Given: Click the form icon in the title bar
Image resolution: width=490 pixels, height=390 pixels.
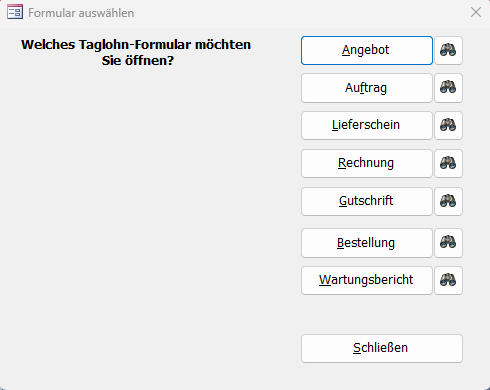Looking at the screenshot, I should 15,12.
